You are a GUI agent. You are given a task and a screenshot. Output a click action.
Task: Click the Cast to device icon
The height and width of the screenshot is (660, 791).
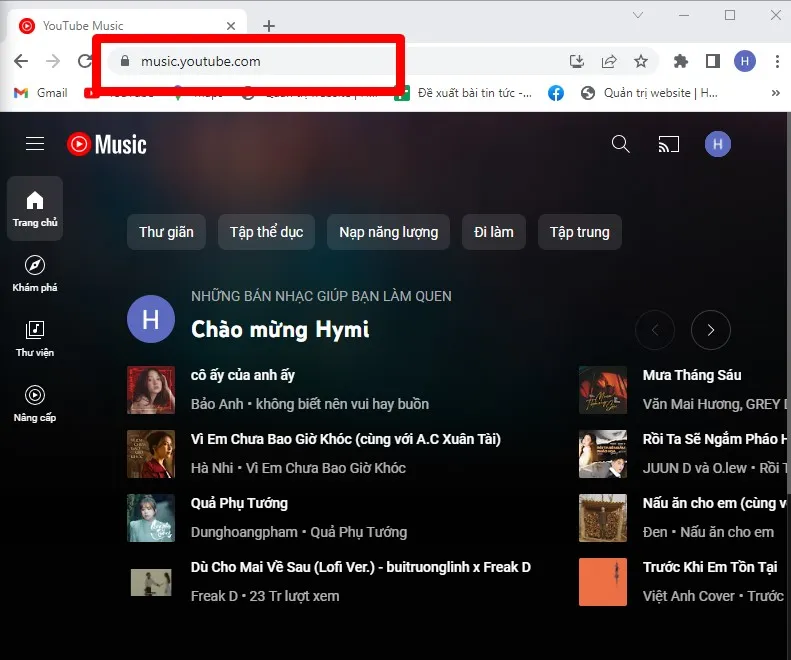pyautogui.click(x=668, y=144)
